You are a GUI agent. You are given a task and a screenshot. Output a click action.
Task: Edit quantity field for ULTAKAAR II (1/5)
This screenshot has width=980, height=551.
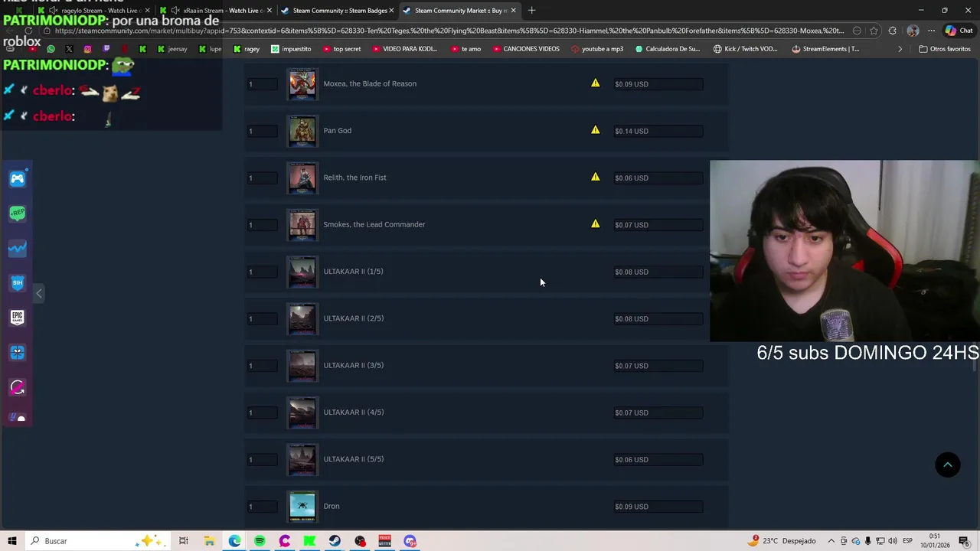point(263,272)
